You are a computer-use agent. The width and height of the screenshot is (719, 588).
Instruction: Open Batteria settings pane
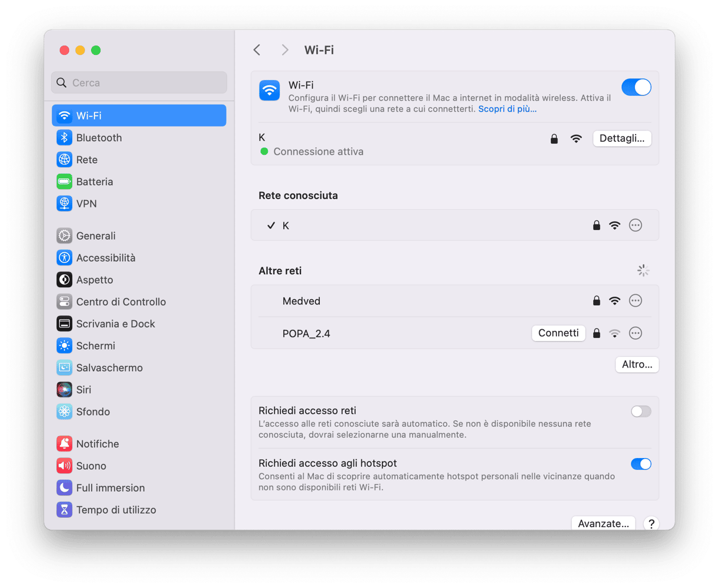(x=139, y=181)
